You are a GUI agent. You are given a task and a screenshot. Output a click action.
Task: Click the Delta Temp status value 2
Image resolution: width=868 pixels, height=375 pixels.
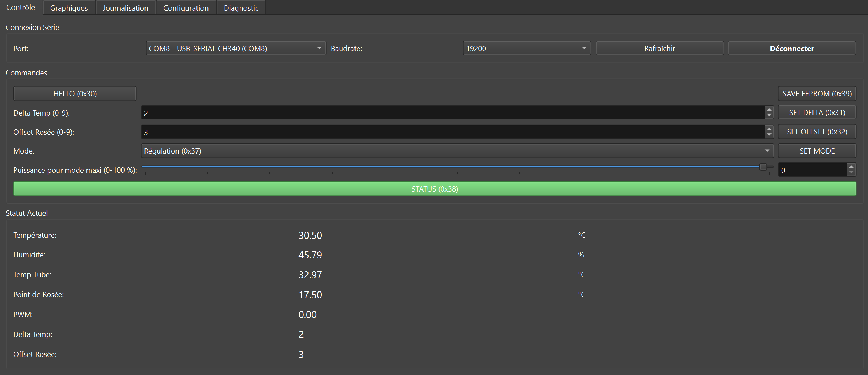[x=301, y=334]
